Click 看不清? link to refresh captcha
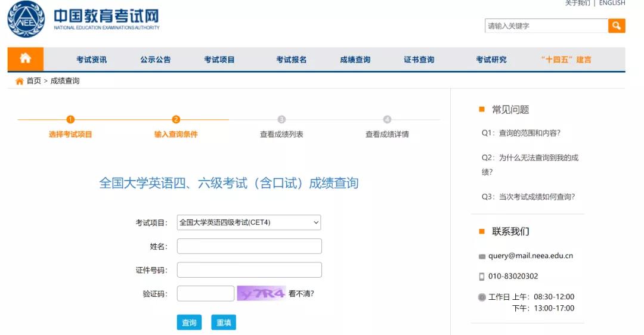 tap(301, 293)
